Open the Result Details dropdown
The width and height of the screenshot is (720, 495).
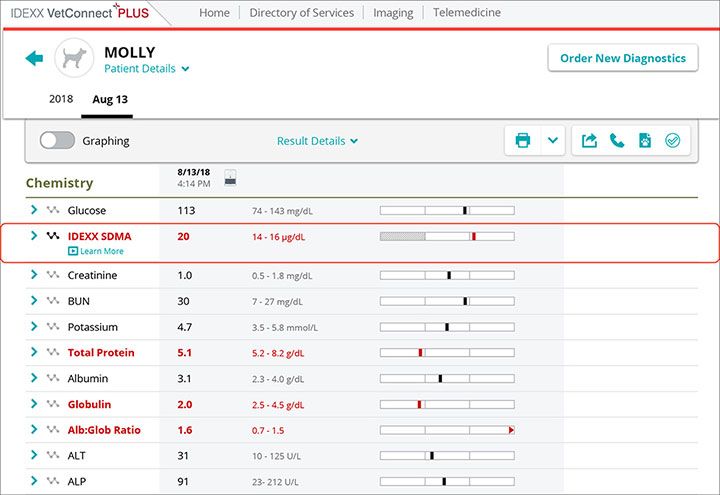[x=317, y=141]
